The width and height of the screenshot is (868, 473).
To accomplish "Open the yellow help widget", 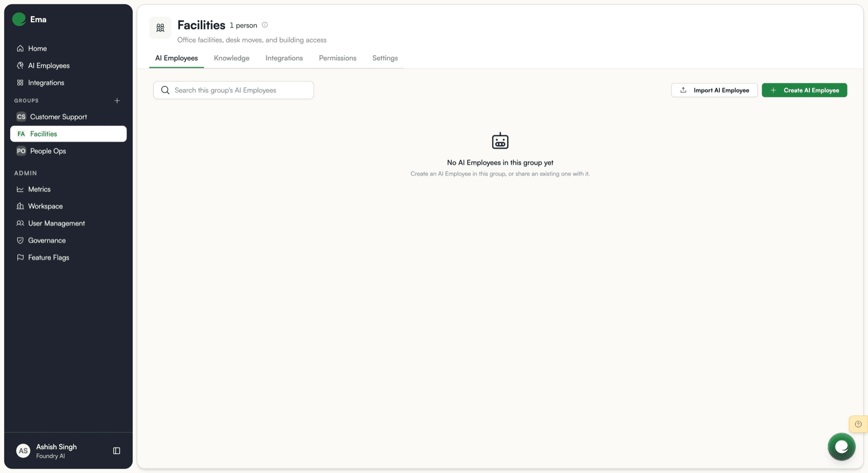I will [x=858, y=424].
